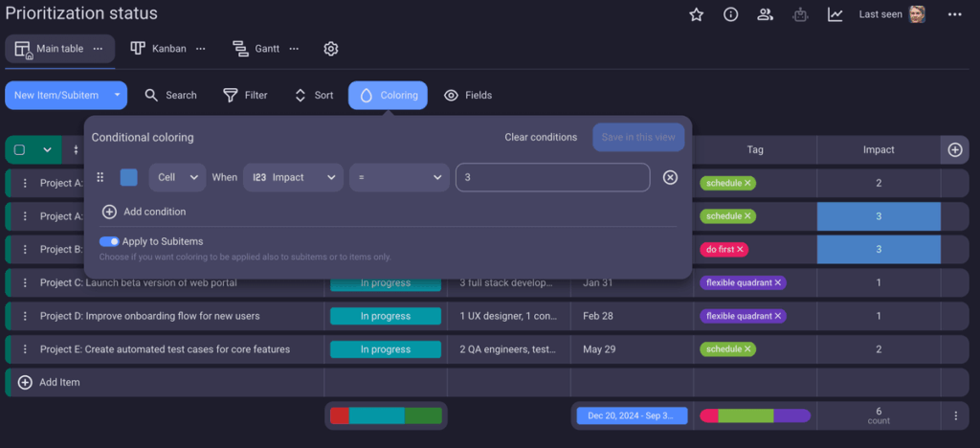Open row menu for Project C
The width and height of the screenshot is (980, 448).
(25, 282)
